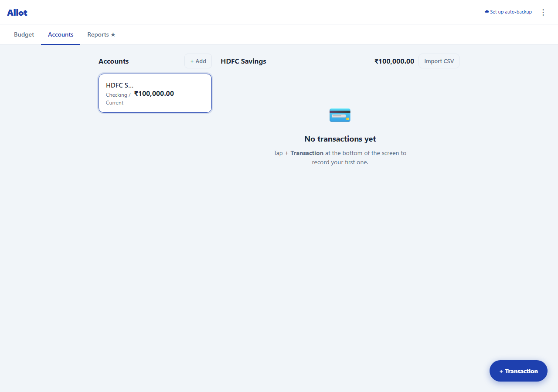Open the three-dot overflow menu
Screen dimensions: 558x392
543,12
